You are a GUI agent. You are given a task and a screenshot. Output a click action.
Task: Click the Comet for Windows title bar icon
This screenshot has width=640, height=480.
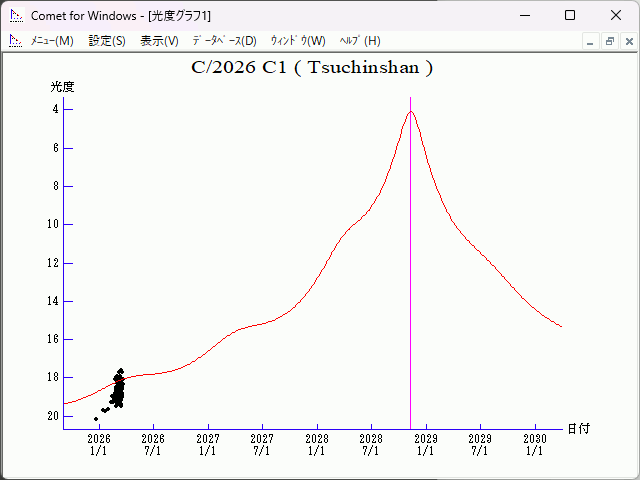[x=15, y=15]
